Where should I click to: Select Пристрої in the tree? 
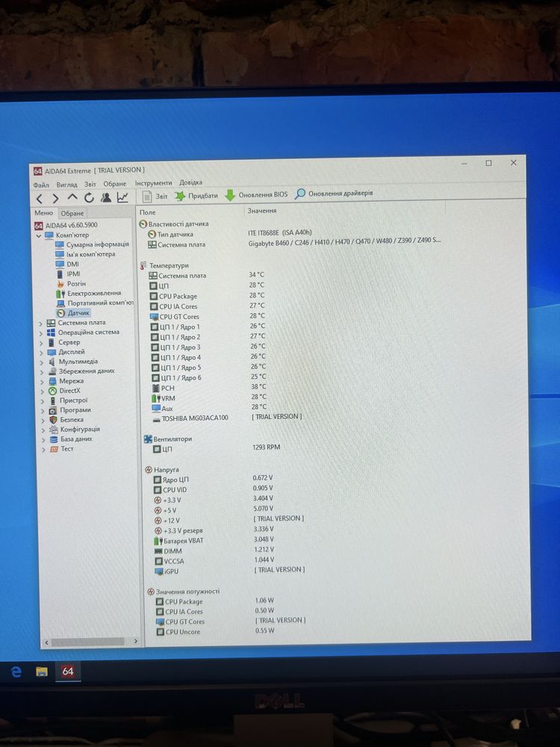point(69,400)
